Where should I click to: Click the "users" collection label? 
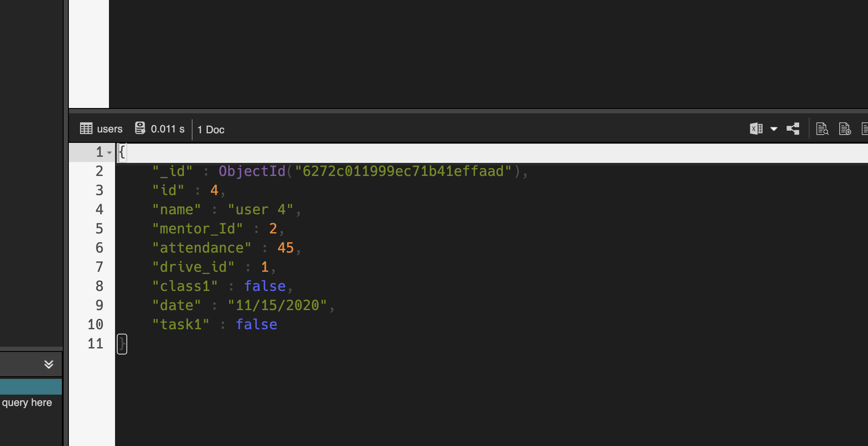110,129
